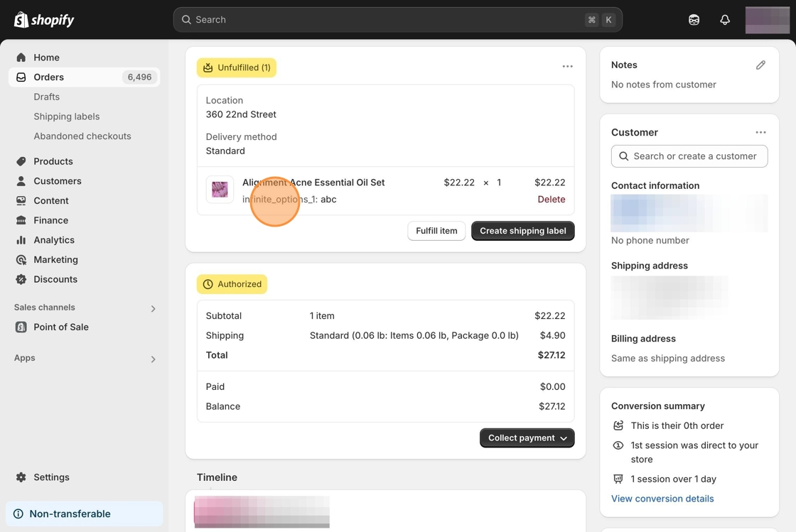Click the Shopify logo in the top bar
The width and height of the screenshot is (796, 532).
(x=44, y=20)
